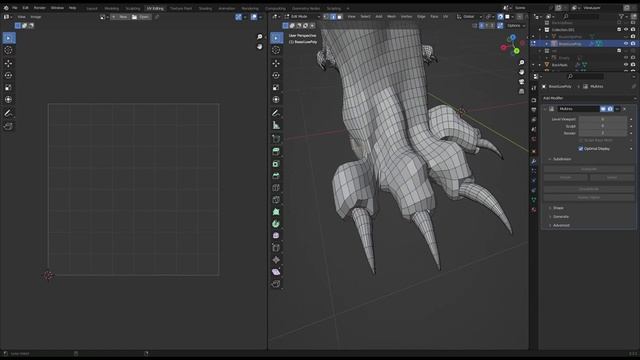Switch to the Layout workspace tab
The width and height of the screenshot is (640, 360).
click(92, 8)
